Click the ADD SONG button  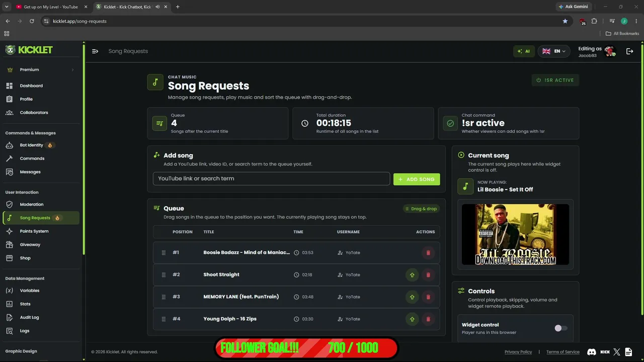[x=417, y=179]
